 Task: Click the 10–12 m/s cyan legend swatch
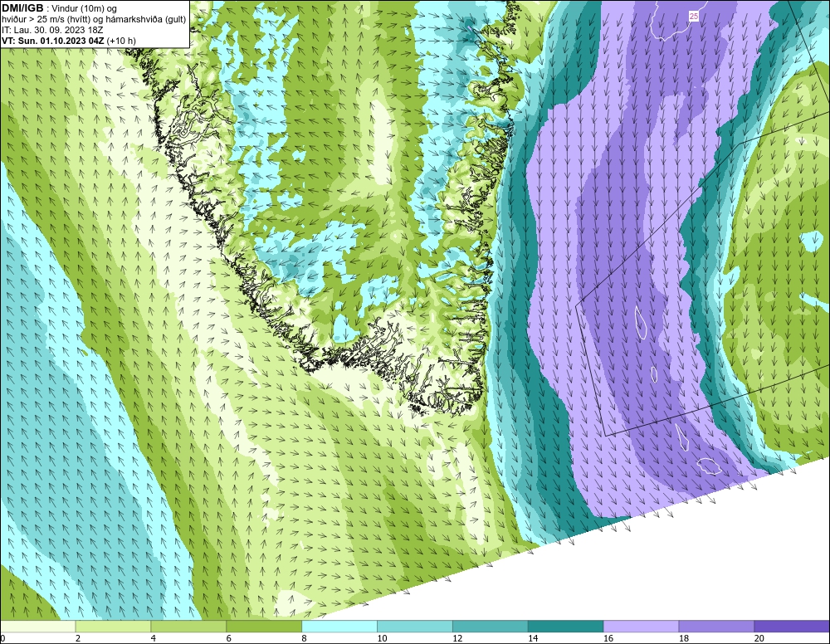(x=415, y=627)
